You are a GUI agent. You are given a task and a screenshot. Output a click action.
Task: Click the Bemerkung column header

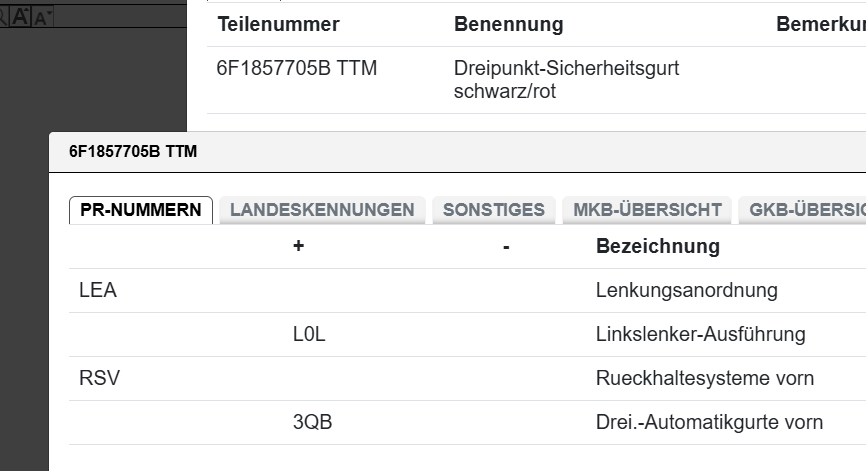point(820,24)
